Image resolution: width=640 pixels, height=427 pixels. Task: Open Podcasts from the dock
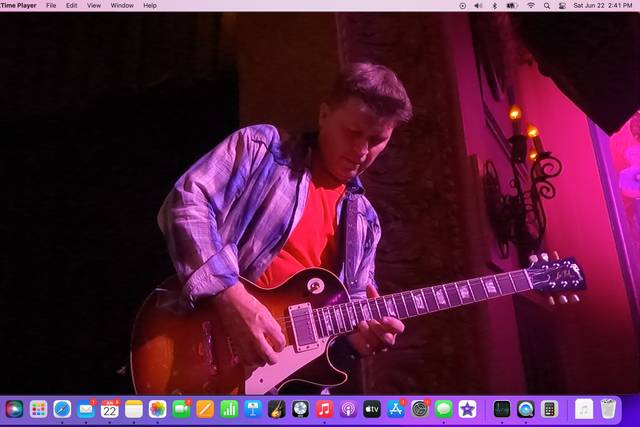[x=348, y=409]
